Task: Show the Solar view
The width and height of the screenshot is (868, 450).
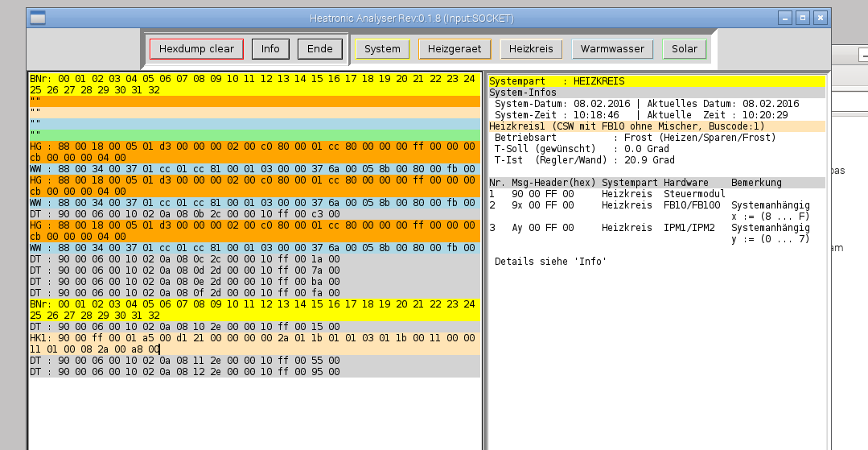Action: pyautogui.click(x=685, y=49)
